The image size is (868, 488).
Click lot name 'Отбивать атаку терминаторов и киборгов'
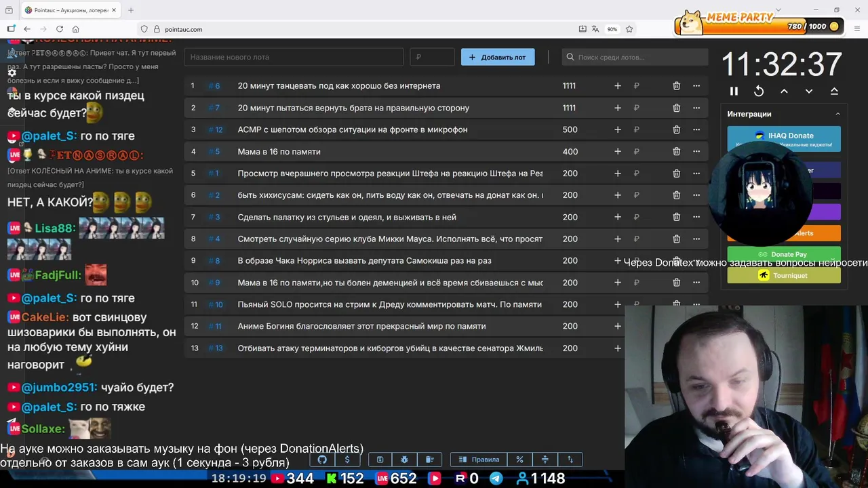pyautogui.click(x=390, y=348)
